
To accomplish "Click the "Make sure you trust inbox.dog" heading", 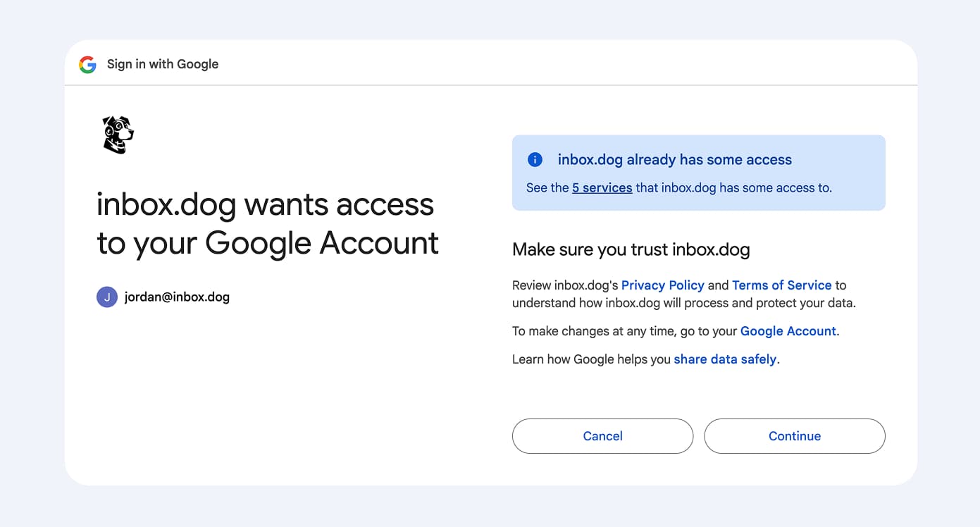I will pos(631,249).
